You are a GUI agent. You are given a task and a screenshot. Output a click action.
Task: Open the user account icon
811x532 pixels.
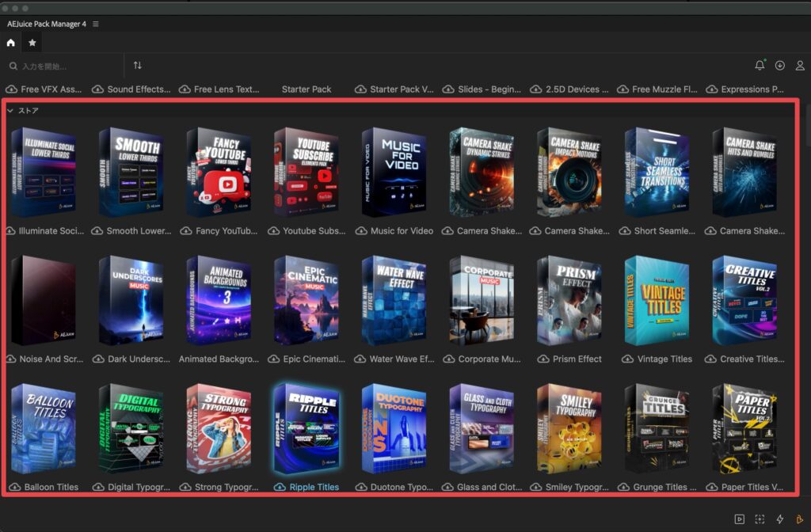(800, 66)
